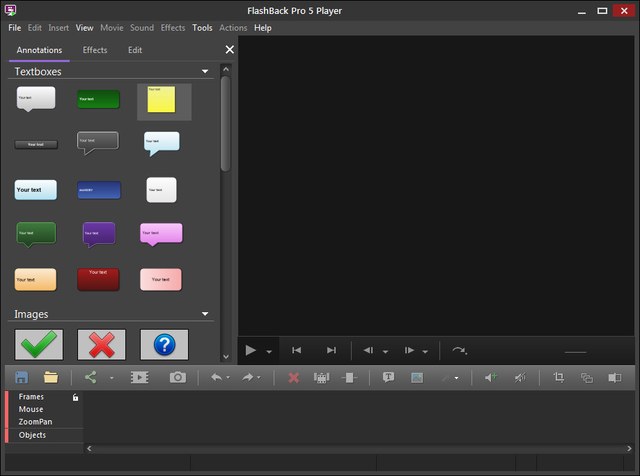
Task: Toggle the lock on the Frames track
Action: click(75, 397)
